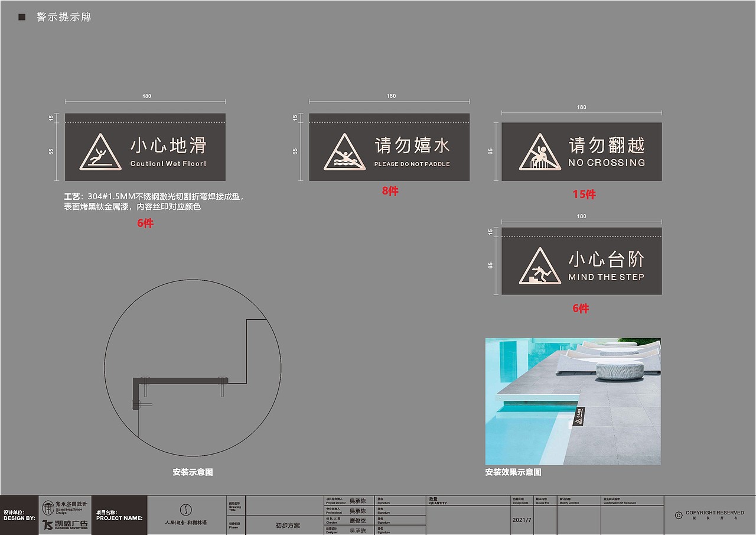Viewport: 756px width, 535px height.
Task: Click 180 width dimension above 小心台阶 sign
Action: pos(582,216)
